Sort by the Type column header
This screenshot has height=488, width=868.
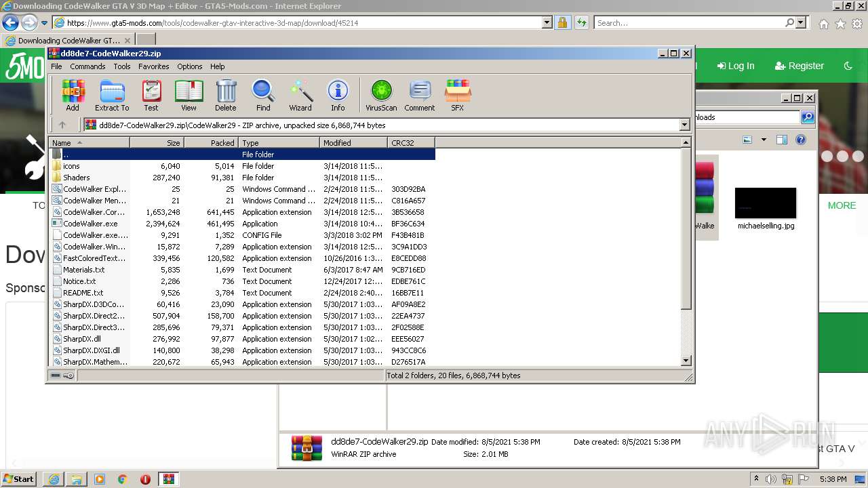(x=279, y=142)
